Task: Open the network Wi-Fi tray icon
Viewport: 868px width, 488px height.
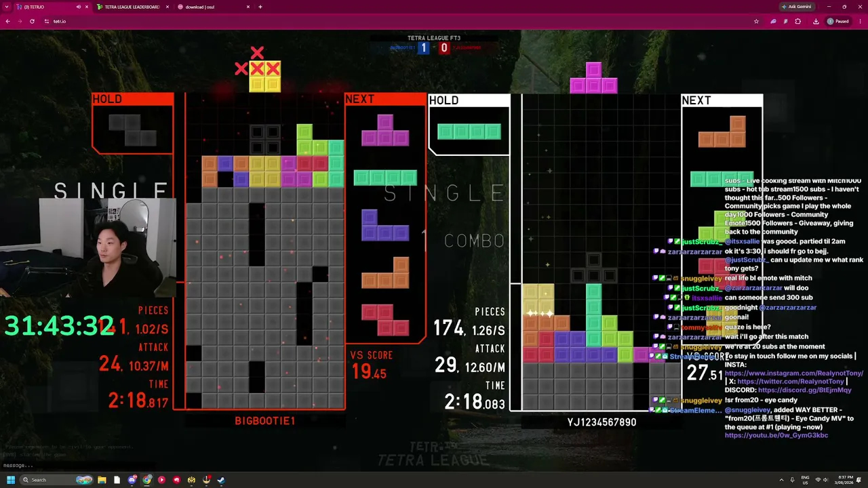Action: [x=818, y=480]
